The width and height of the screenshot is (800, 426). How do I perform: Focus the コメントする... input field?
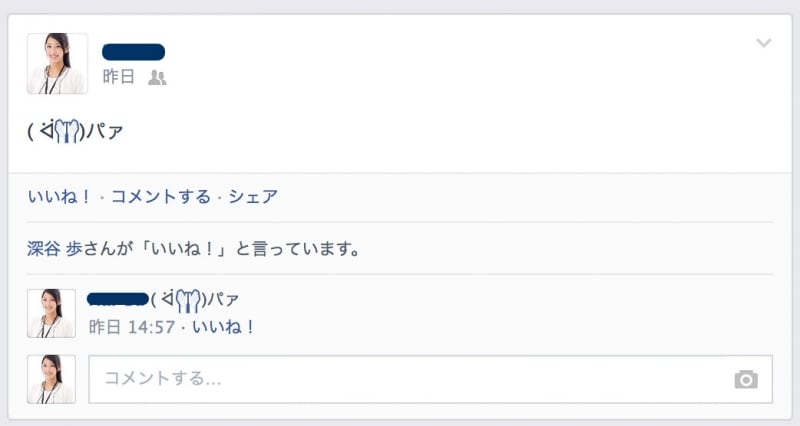[x=431, y=379]
